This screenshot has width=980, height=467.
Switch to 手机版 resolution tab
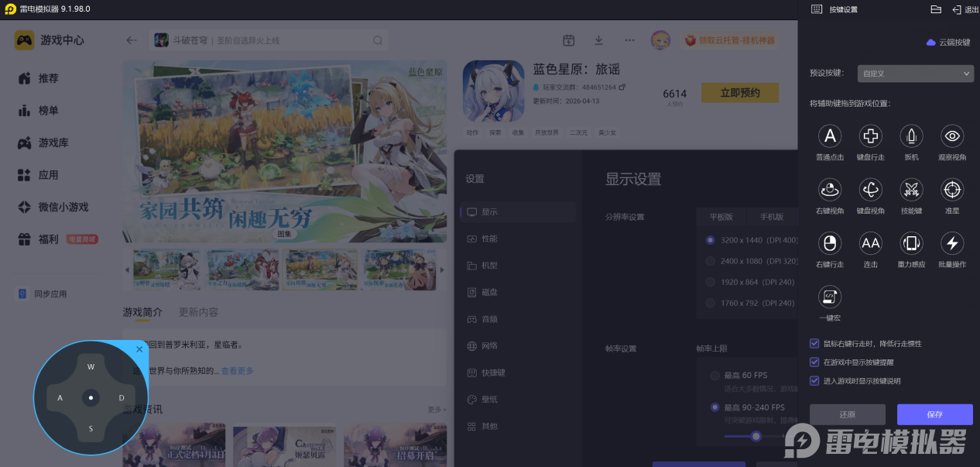(x=771, y=217)
